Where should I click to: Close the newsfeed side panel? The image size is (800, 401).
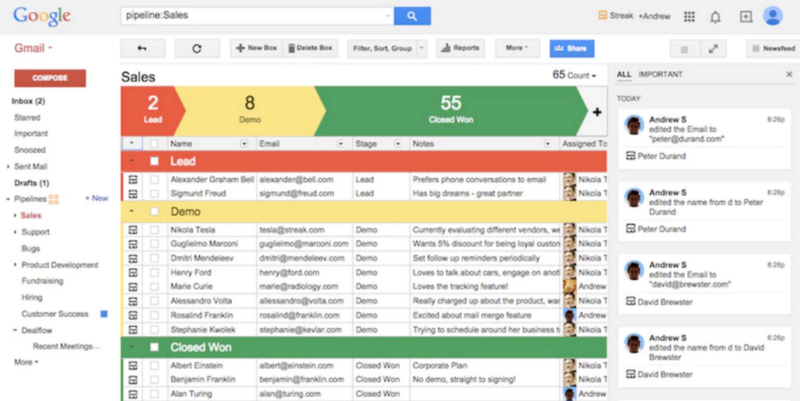click(789, 75)
